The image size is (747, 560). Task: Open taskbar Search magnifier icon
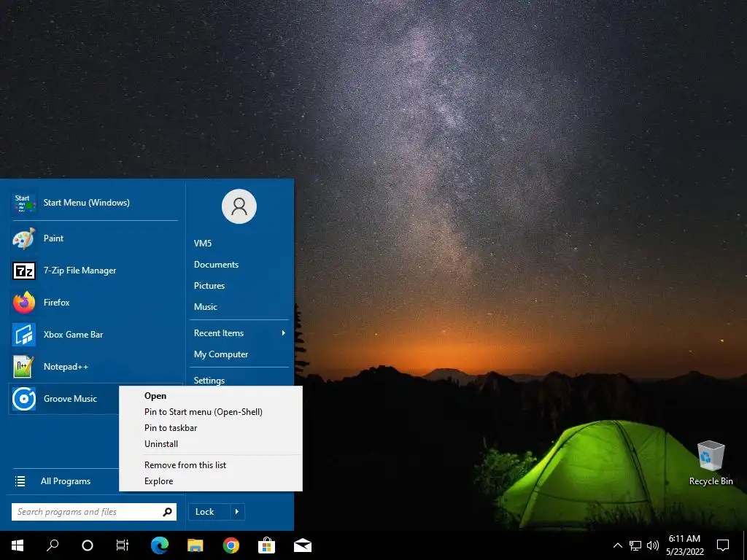[53, 545]
